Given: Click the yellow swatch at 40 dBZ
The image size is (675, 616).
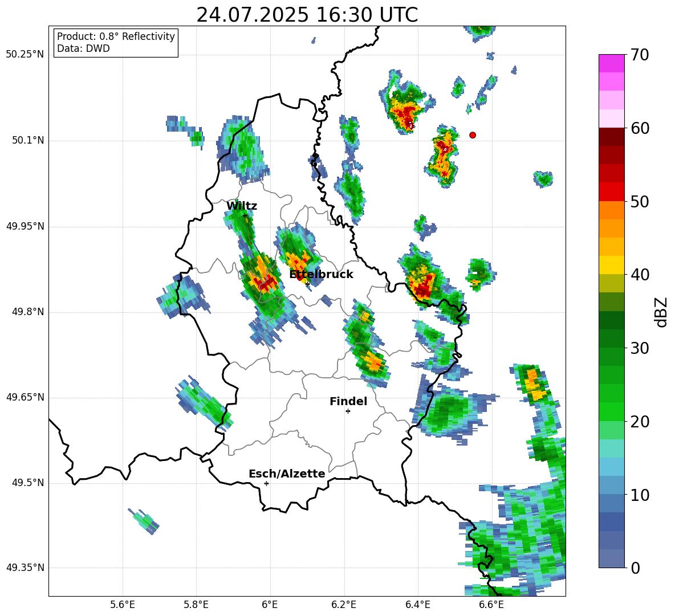Looking at the screenshot, I should pos(611,265).
